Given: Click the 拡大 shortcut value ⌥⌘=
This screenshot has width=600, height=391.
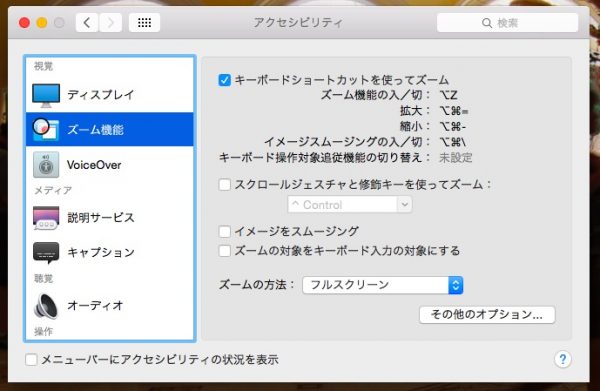Looking at the screenshot, I should [x=454, y=111].
